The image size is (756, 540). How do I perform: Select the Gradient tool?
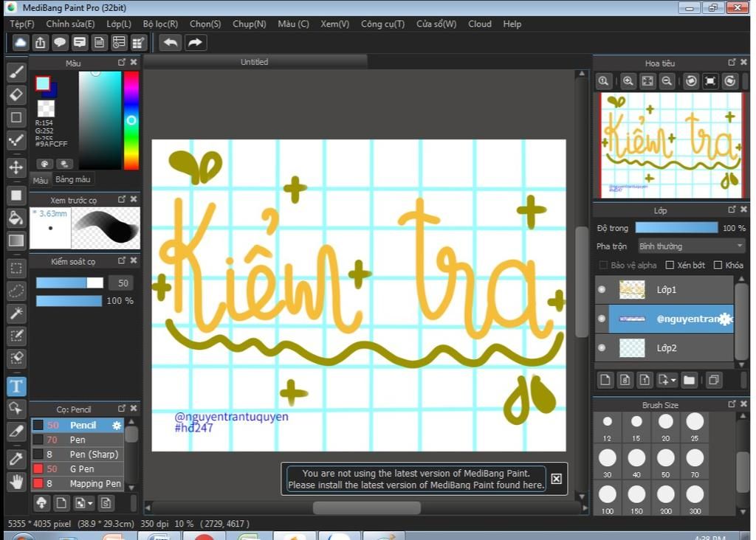point(16,240)
